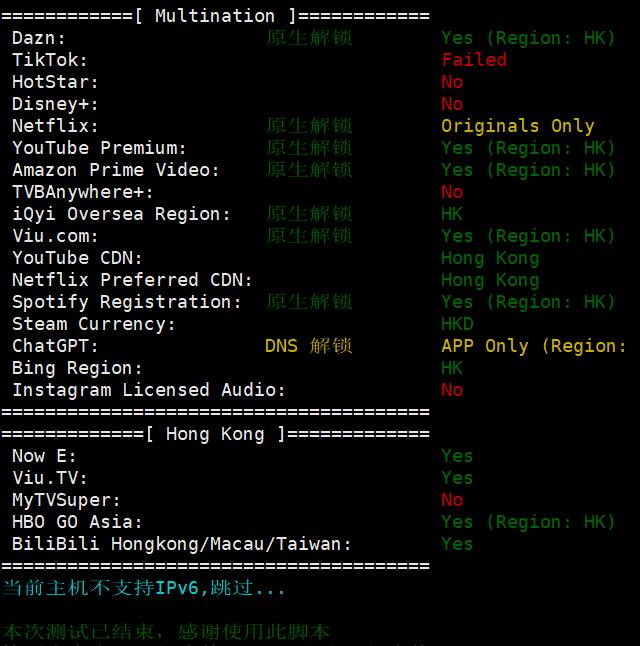This screenshot has width=640, height=646.
Task: Click the yellow "Originals Only" result
Action: click(518, 126)
